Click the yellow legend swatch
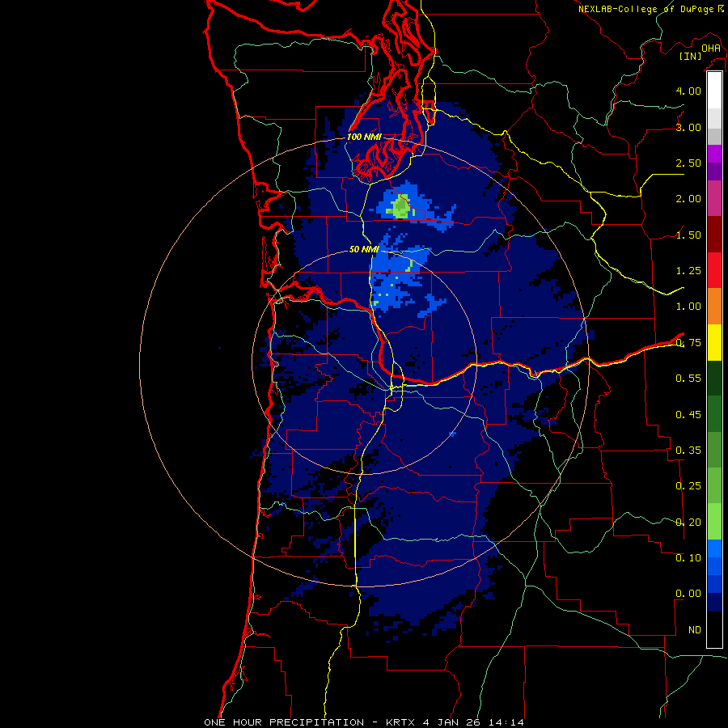Viewport: 728px width, 728px height. (x=714, y=342)
